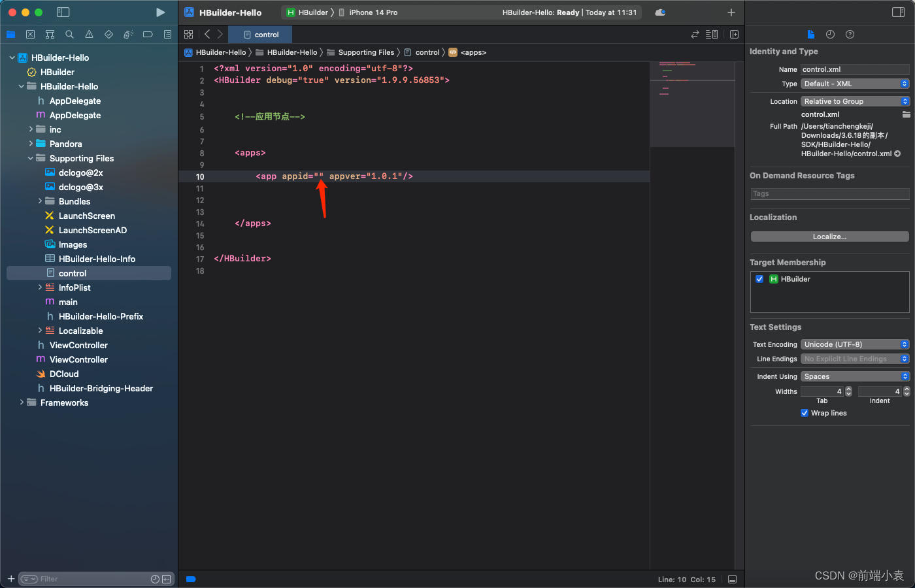Open Location Relative to Group dropdown

pos(855,101)
